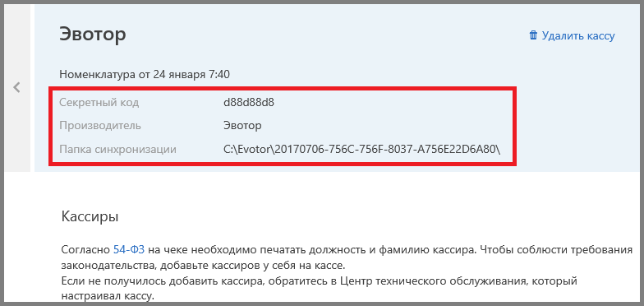The image size is (644, 306).
Task: Click the Производитель field label
Action: 100,126
